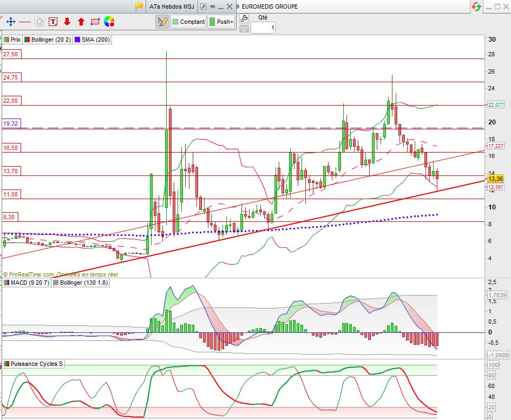Click the 12,397 lower Bollinger value tag
The height and width of the screenshot is (420, 511).
495,187
